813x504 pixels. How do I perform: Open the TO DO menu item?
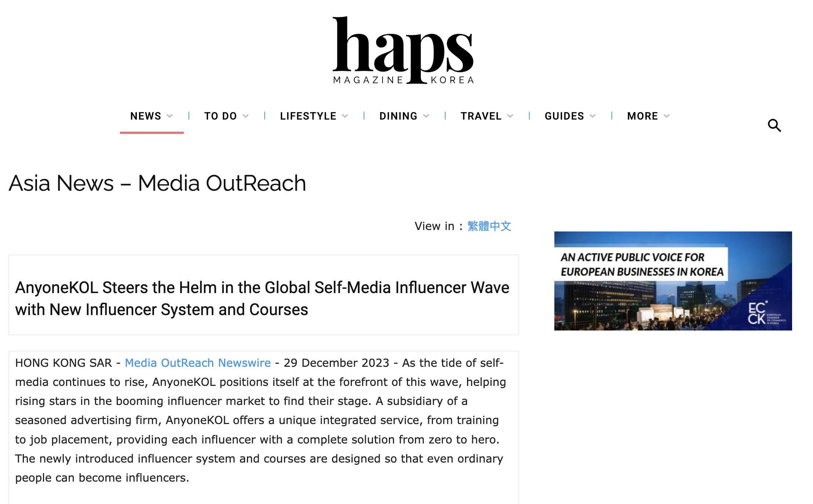pos(220,116)
